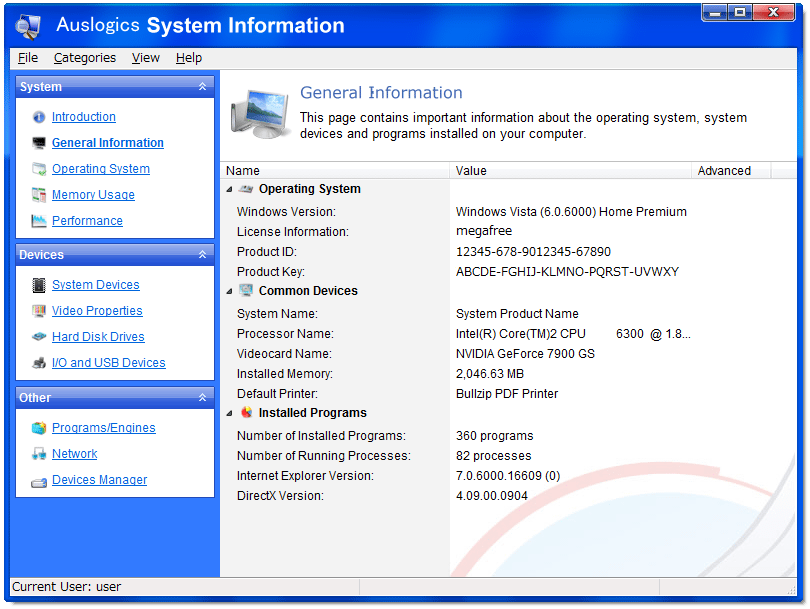Click the Common Devices group icon
Image resolution: width=810 pixels, height=609 pixels.
pyautogui.click(x=246, y=291)
